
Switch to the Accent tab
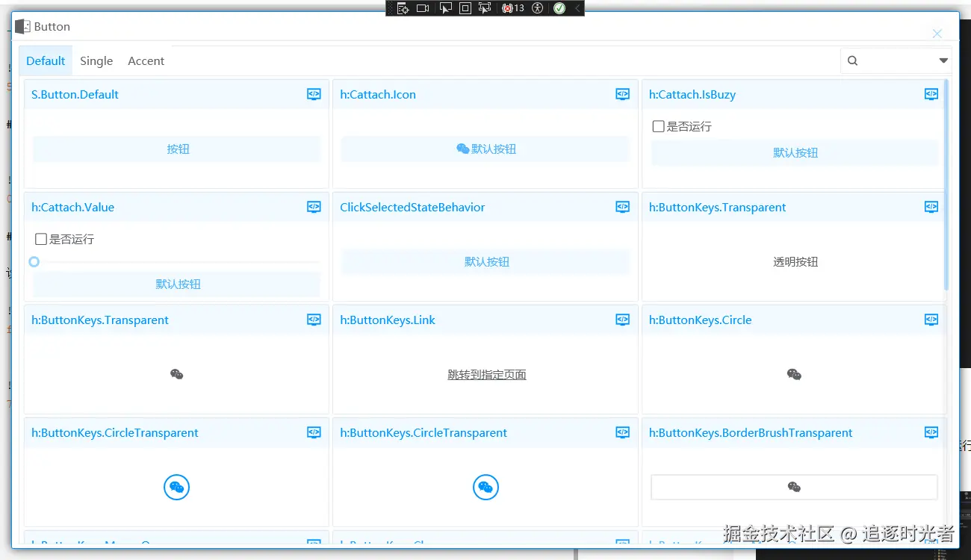click(x=146, y=60)
